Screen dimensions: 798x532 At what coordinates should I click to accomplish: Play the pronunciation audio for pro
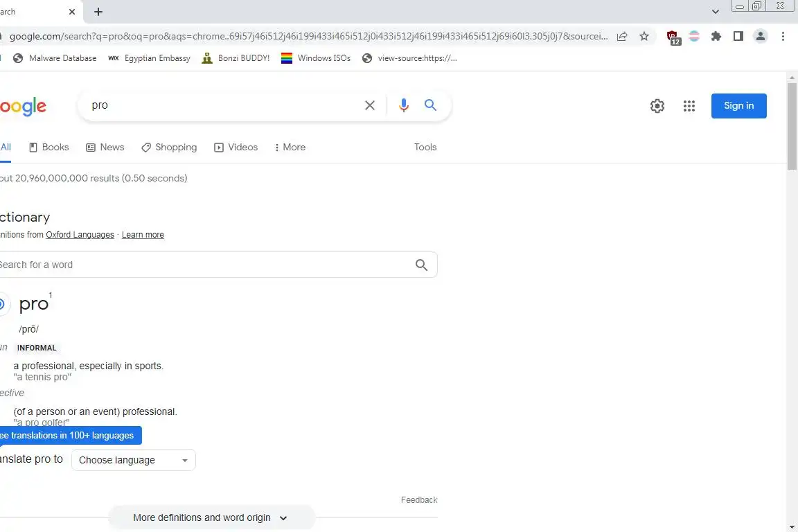(2, 304)
